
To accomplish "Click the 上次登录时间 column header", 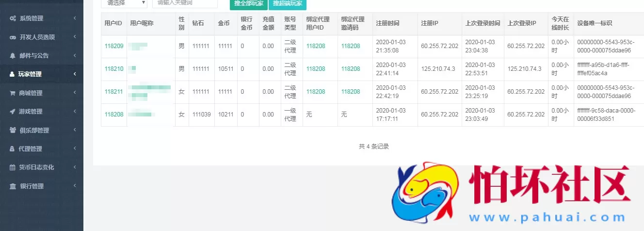I will 483,23.
